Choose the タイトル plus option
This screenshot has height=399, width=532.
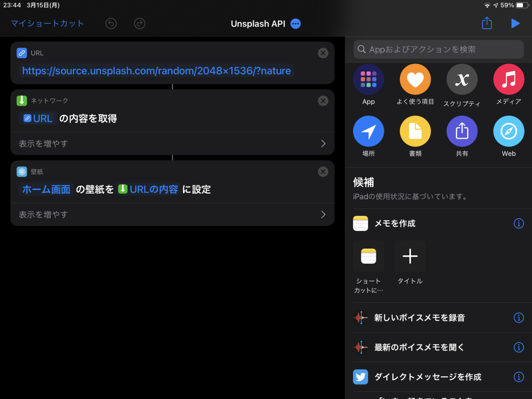pos(410,262)
